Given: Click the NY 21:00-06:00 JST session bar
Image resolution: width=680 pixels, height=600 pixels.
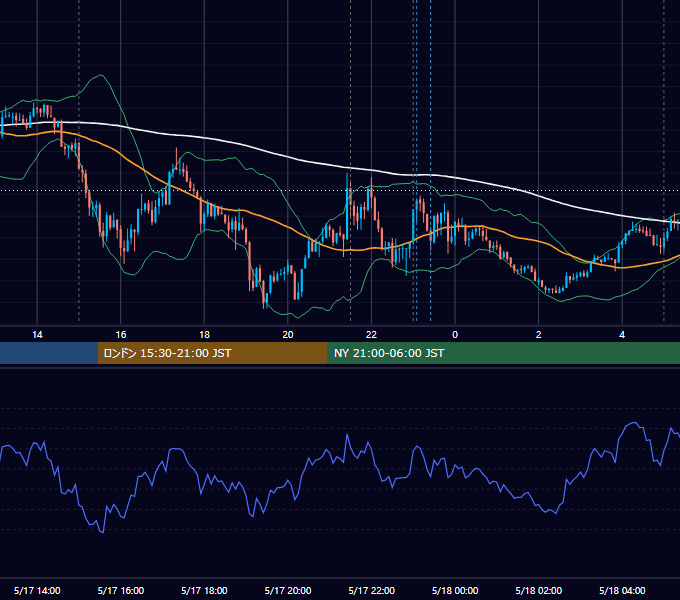Looking at the screenshot, I should (x=503, y=353).
